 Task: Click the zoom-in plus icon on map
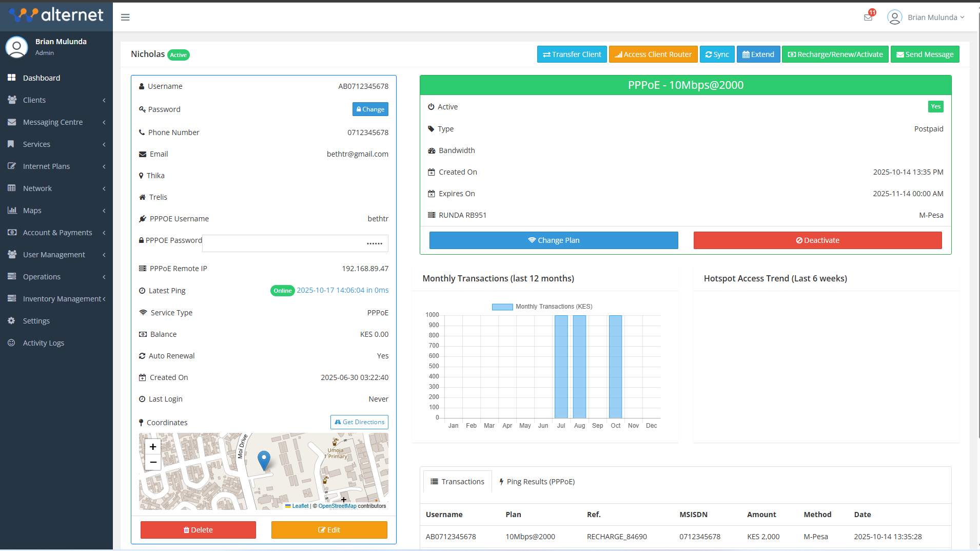(152, 447)
